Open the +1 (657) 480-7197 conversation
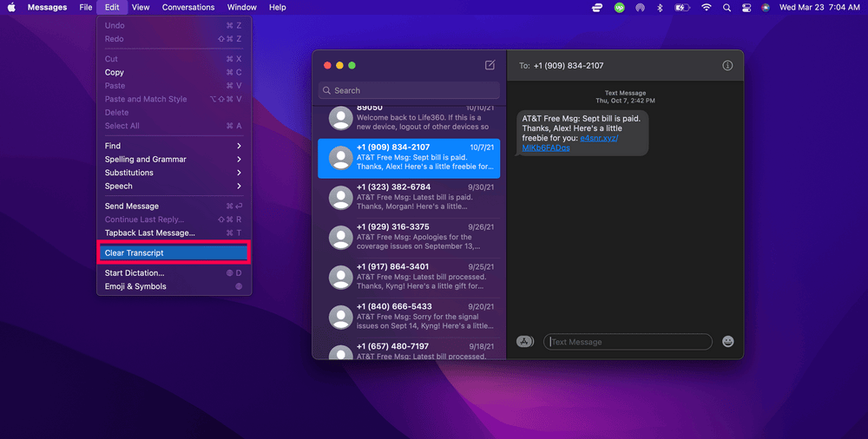868x439 pixels. 409,350
